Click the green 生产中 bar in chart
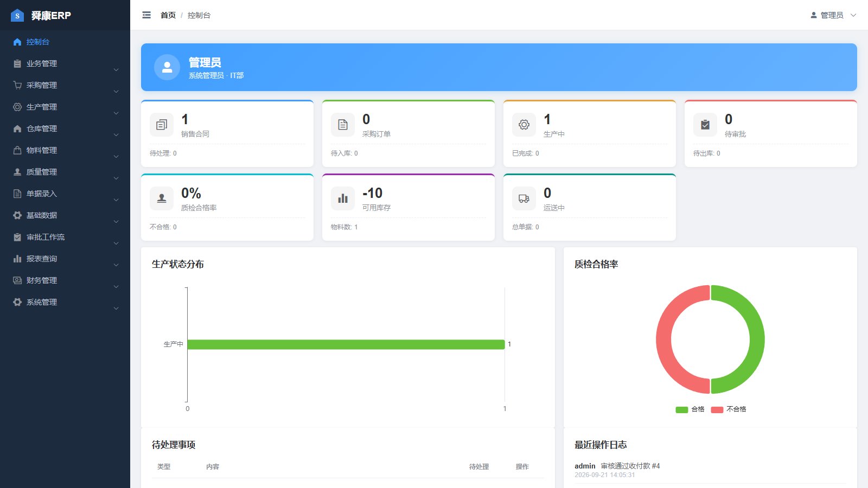868x488 pixels. coord(346,344)
